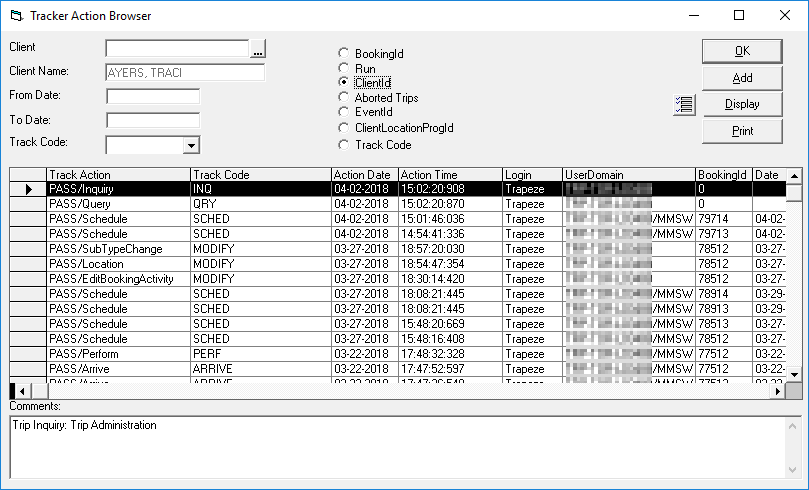Click the Client input field
This screenshot has height=490, width=809.
[177, 48]
